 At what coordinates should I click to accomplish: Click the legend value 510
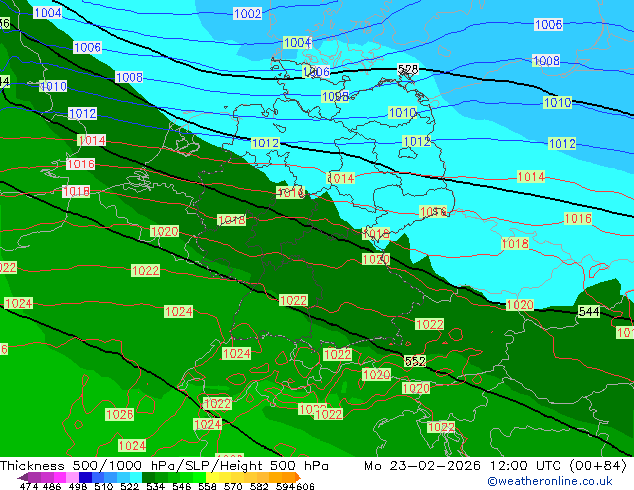[104, 486]
